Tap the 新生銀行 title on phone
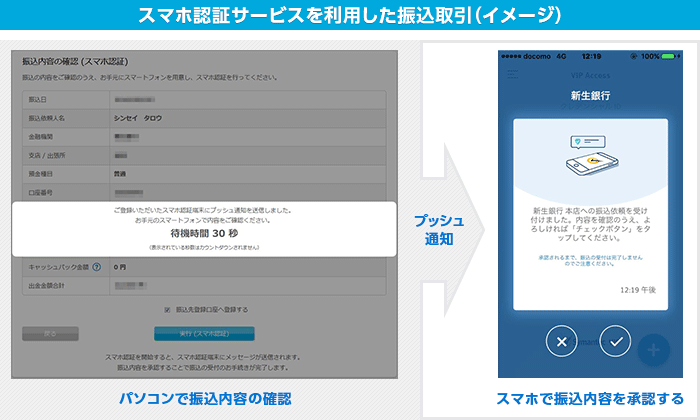The height and width of the screenshot is (420, 700). click(x=589, y=96)
